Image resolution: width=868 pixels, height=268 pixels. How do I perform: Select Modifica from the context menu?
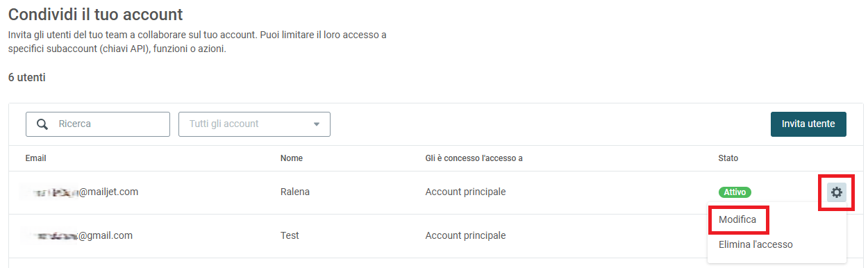point(740,220)
